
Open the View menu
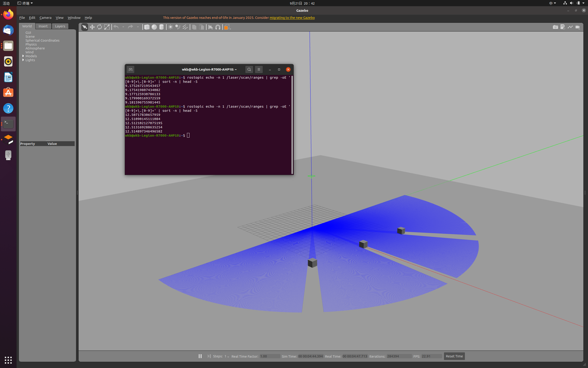point(59,17)
